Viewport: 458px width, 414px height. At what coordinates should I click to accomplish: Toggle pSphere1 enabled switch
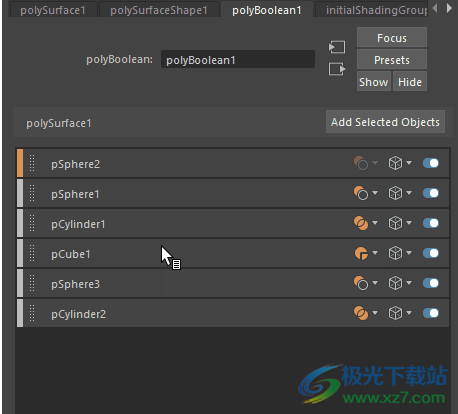[431, 193]
